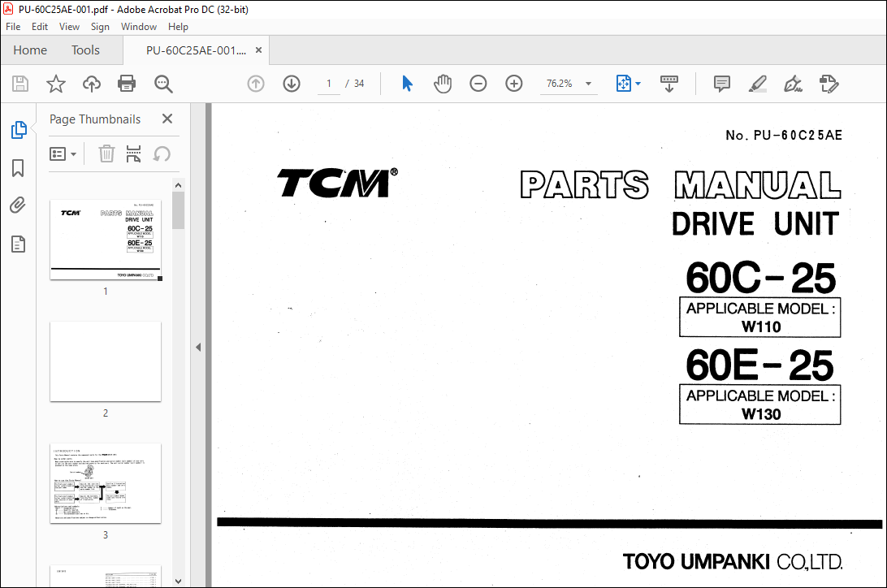
Task: Go to next page arrow
Action: click(x=292, y=84)
